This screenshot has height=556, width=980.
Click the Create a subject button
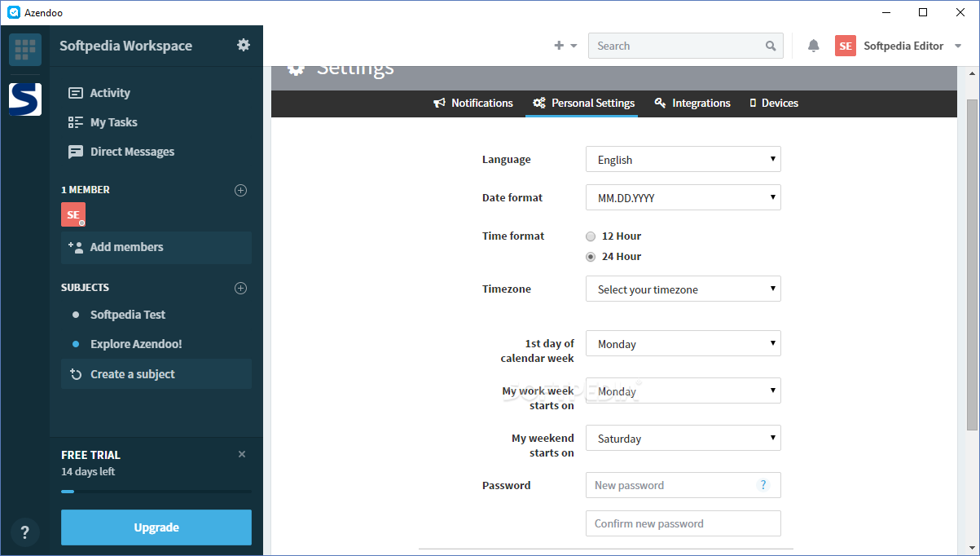tap(156, 374)
